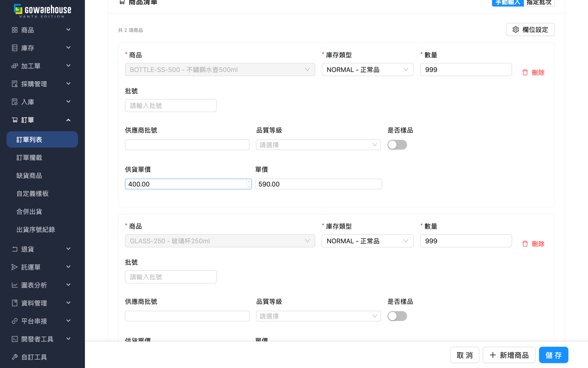Open 欄位設定 column settings

[530, 29]
